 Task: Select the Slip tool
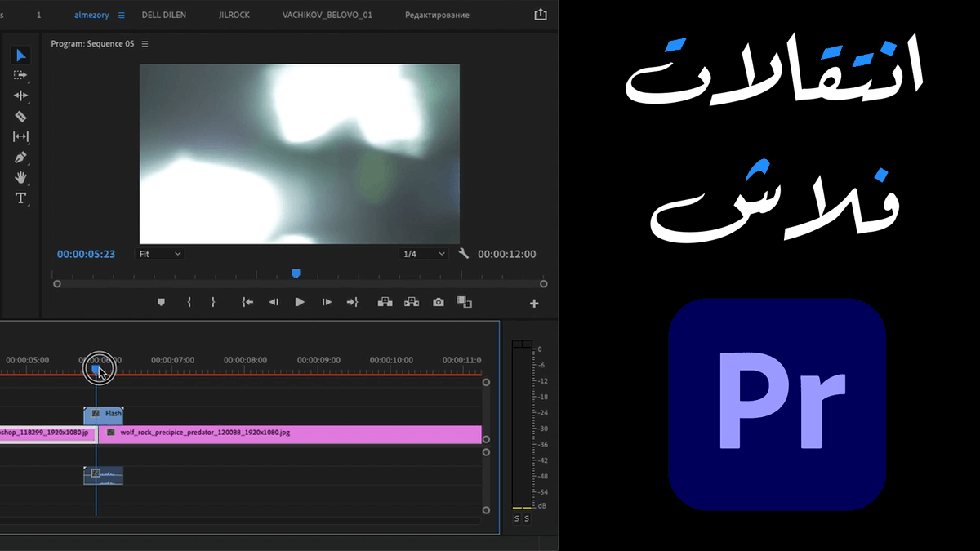21,137
